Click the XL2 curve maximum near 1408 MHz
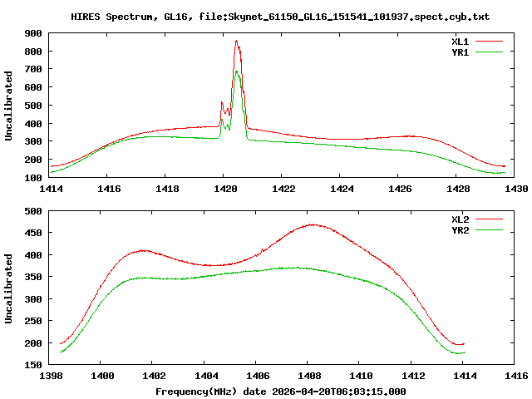 (312, 224)
